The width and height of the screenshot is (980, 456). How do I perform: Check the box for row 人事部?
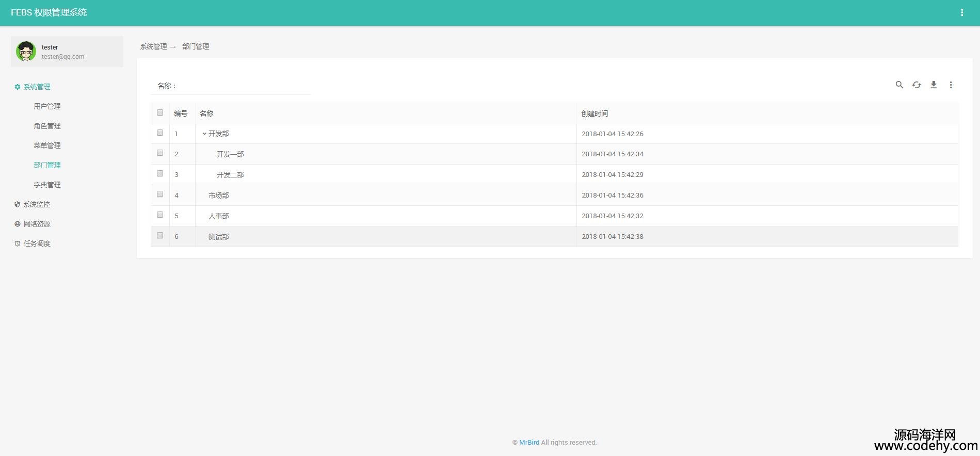coord(160,215)
